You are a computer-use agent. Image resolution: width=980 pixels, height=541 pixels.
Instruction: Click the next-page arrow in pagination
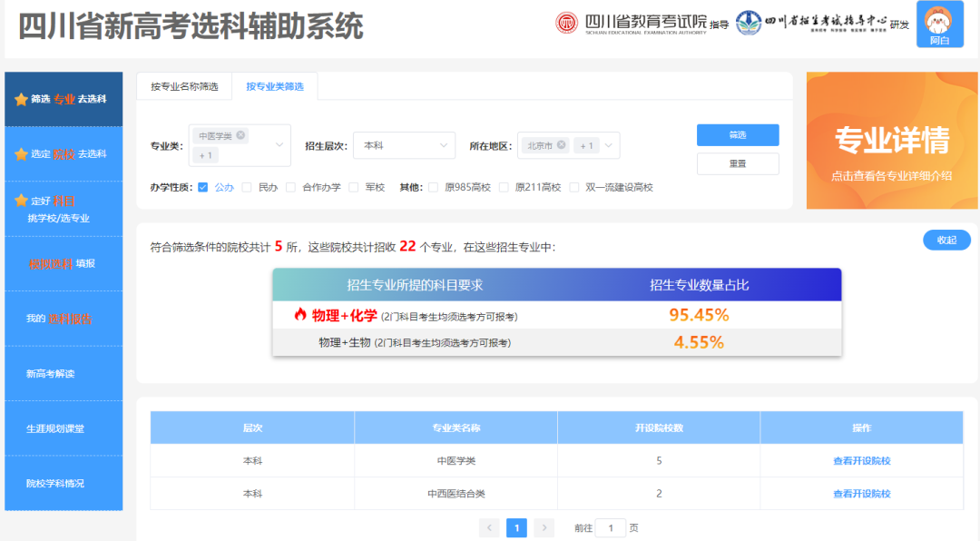543,526
